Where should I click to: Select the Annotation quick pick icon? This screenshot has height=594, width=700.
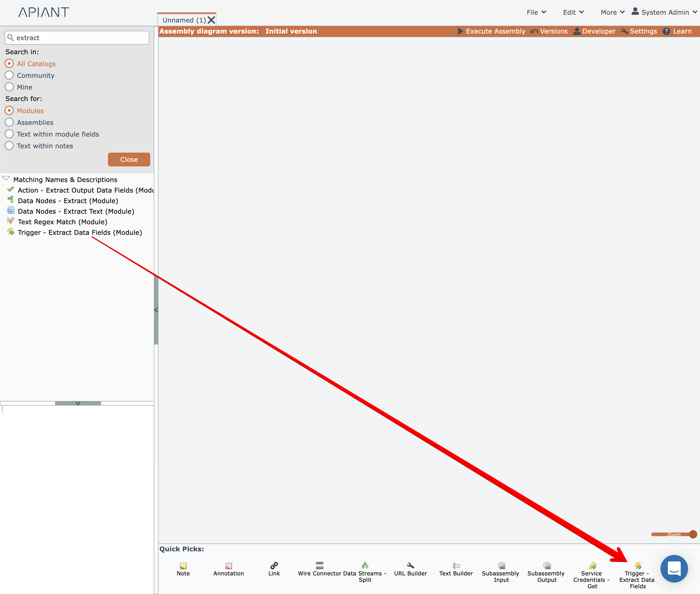tap(228, 566)
